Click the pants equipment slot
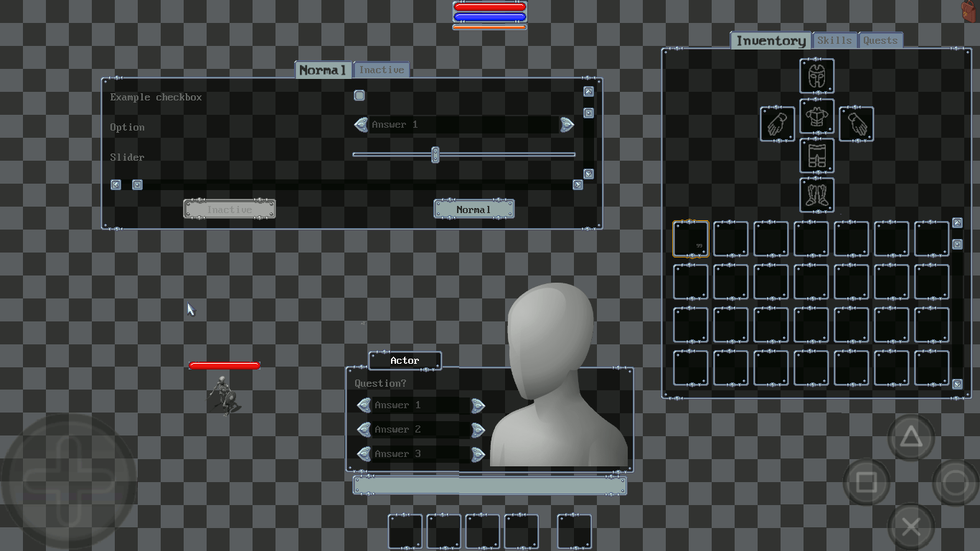This screenshot has width=980, height=551. click(816, 156)
